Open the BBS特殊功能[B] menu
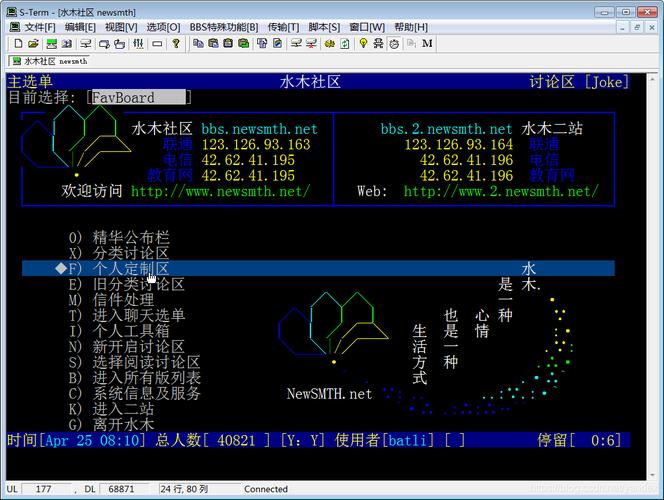This screenshot has height=500, width=664. coord(224,27)
